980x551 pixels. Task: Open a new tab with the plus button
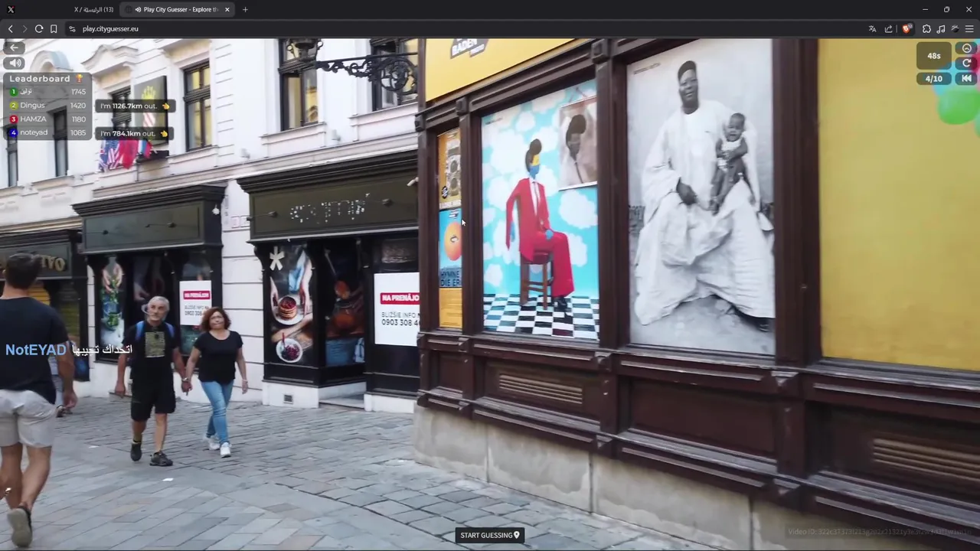tap(245, 9)
